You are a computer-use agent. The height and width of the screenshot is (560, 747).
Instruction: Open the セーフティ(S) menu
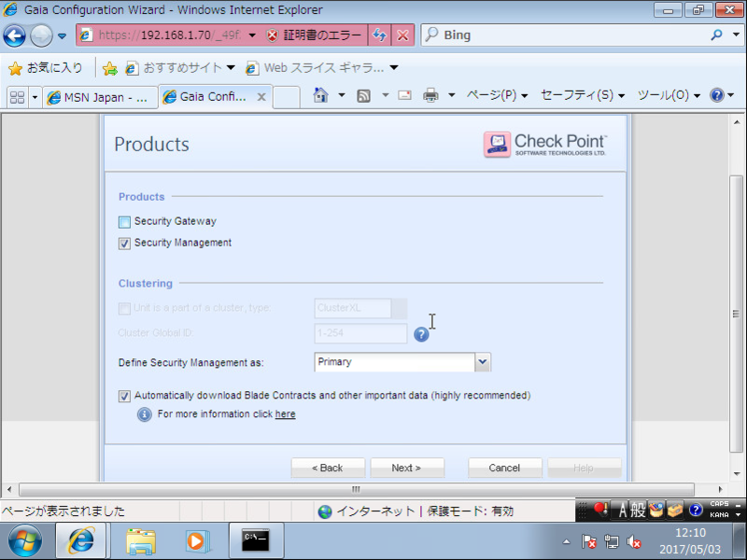pyautogui.click(x=583, y=95)
